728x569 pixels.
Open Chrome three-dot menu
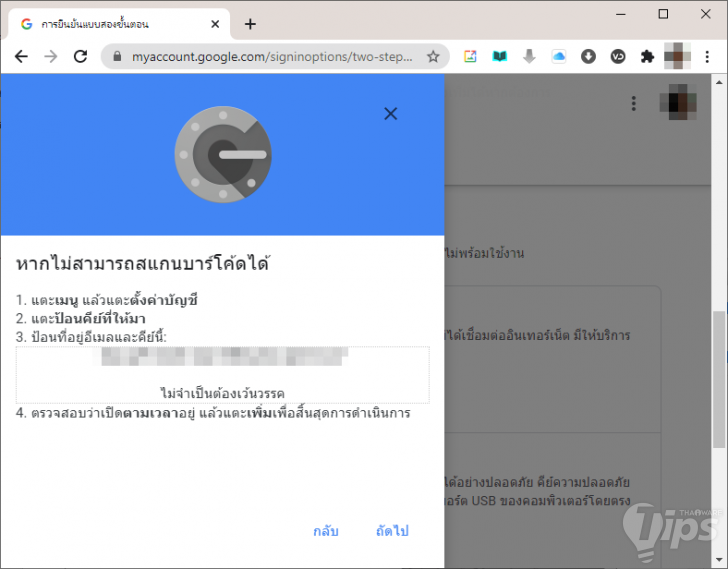[707, 57]
